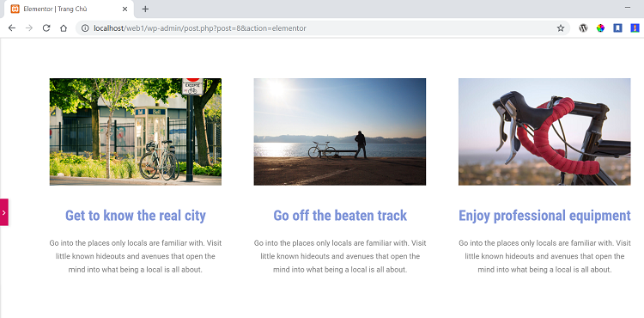Open a new browser tab

pyautogui.click(x=145, y=9)
